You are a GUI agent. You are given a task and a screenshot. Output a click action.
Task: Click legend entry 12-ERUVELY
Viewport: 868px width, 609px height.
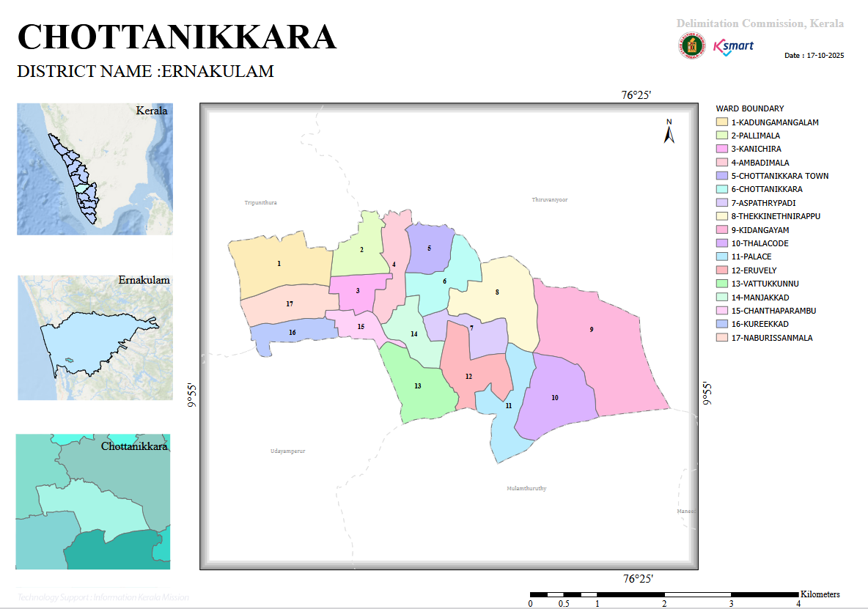pyautogui.click(x=754, y=270)
